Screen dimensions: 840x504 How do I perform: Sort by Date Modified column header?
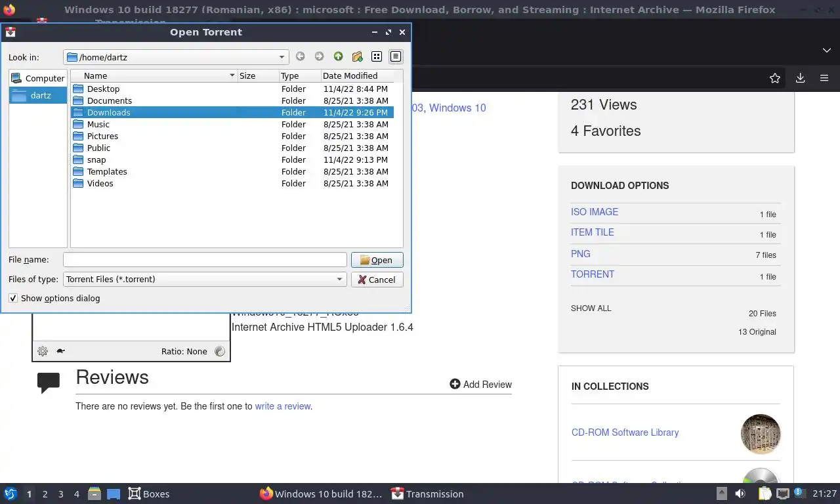point(358,75)
